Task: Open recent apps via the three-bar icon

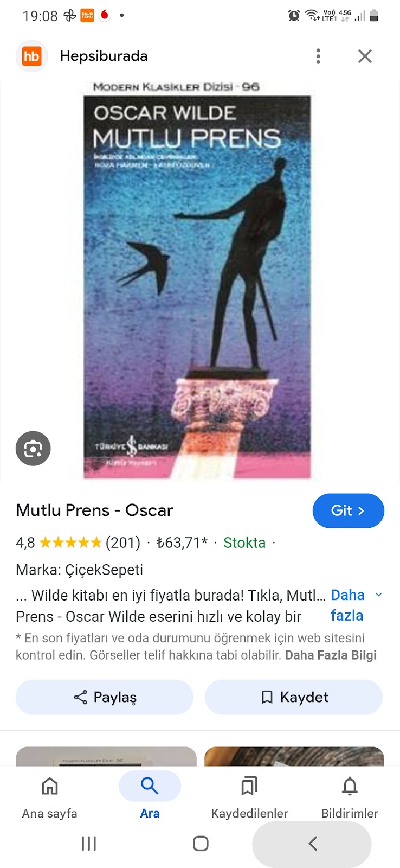Action: click(x=89, y=844)
